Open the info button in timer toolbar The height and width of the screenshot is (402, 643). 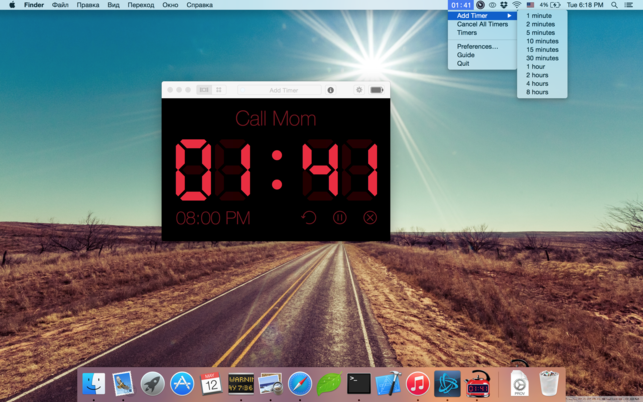(331, 90)
